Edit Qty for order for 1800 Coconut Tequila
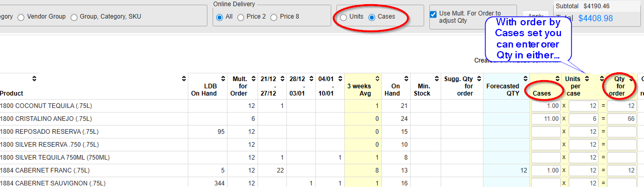 pyautogui.click(x=622, y=106)
